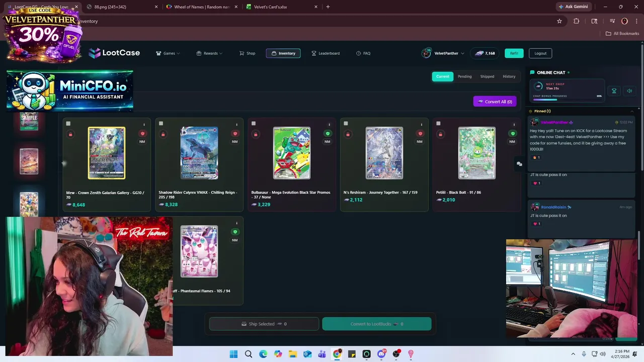Expand the Rewards dropdown menu

(x=209, y=53)
